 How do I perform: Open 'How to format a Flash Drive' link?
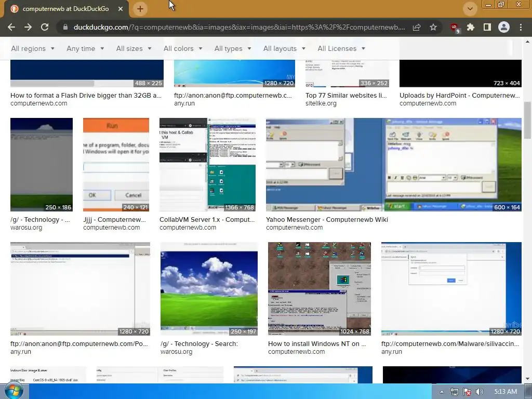click(x=86, y=96)
